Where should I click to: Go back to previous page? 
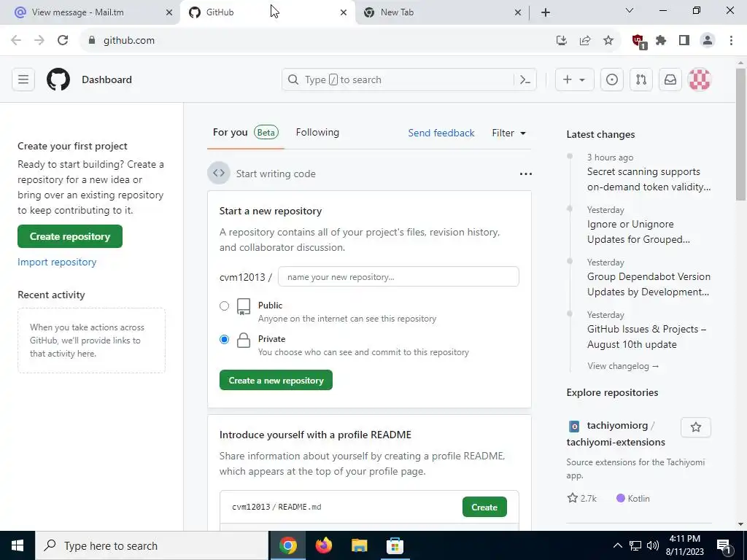[x=16, y=40]
